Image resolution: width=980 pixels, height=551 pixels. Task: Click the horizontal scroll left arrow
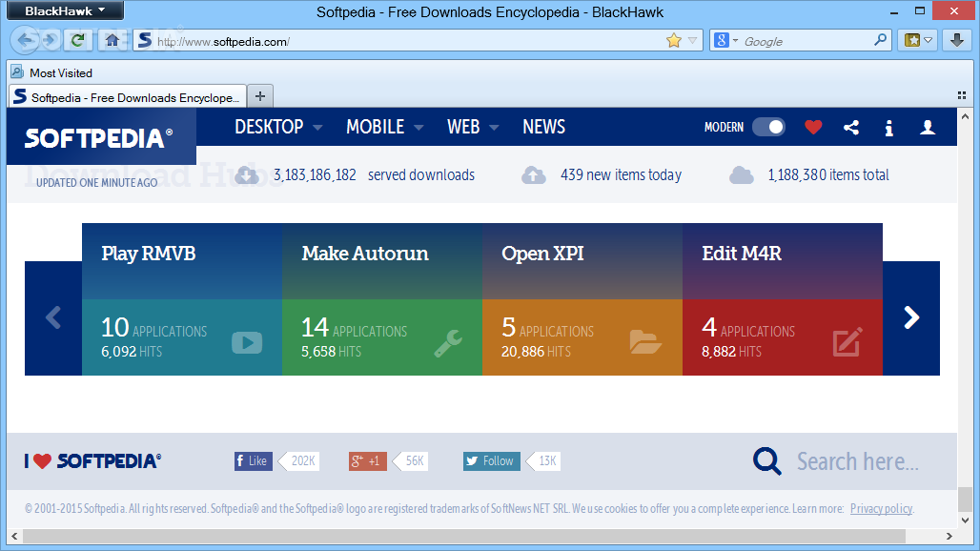pyautogui.click(x=14, y=536)
